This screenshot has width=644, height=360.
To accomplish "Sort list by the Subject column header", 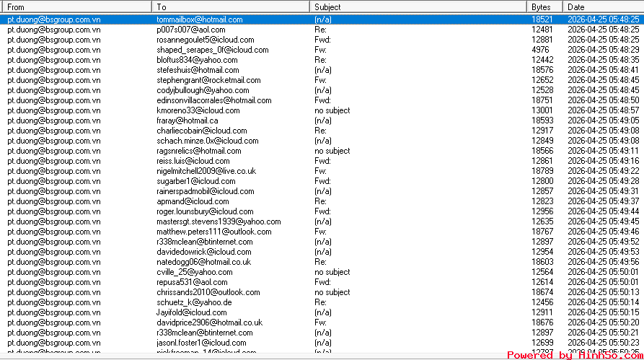I will (418, 7).
